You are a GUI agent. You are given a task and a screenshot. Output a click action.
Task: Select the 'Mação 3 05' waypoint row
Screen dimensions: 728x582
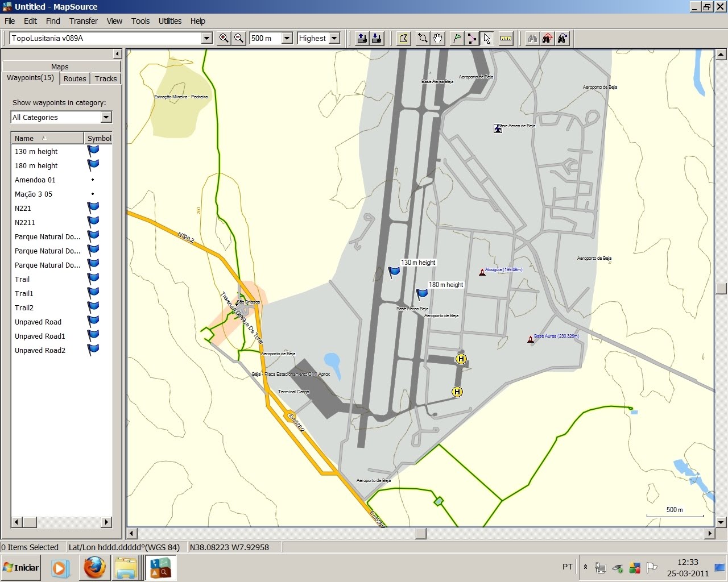point(62,194)
